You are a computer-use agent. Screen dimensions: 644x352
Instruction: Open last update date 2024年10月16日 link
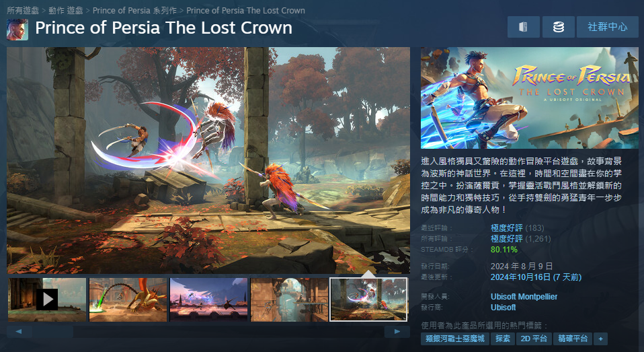[536, 277]
